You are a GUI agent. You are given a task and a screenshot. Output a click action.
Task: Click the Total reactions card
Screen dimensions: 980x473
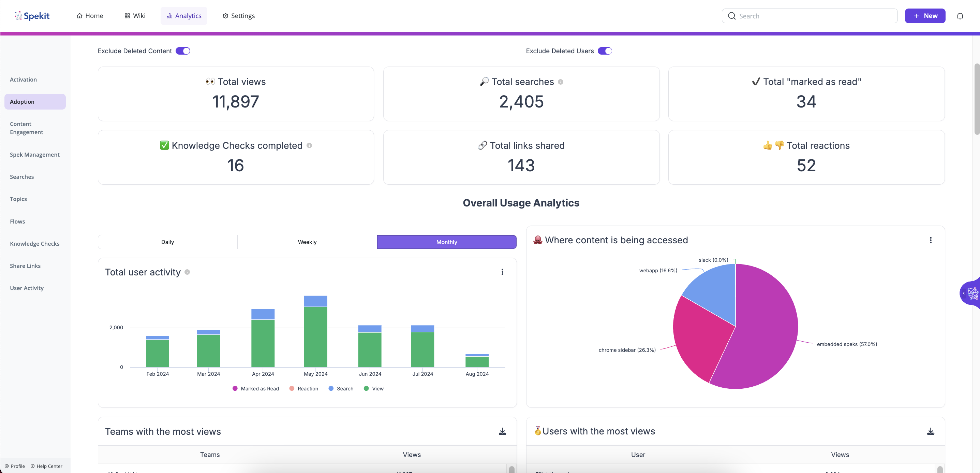pos(806,157)
